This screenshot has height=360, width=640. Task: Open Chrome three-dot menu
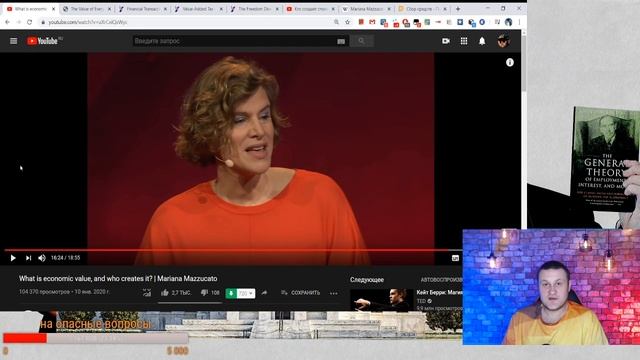519,22
